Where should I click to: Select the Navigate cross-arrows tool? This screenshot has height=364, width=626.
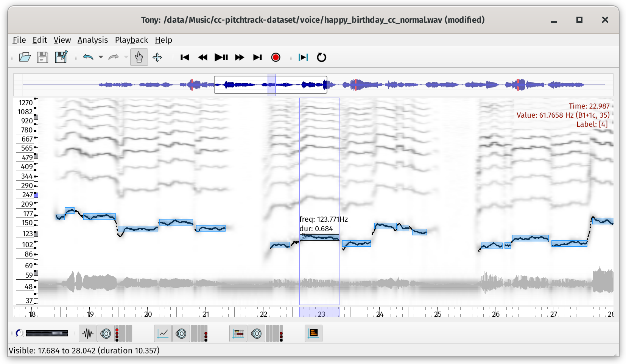click(157, 57)
